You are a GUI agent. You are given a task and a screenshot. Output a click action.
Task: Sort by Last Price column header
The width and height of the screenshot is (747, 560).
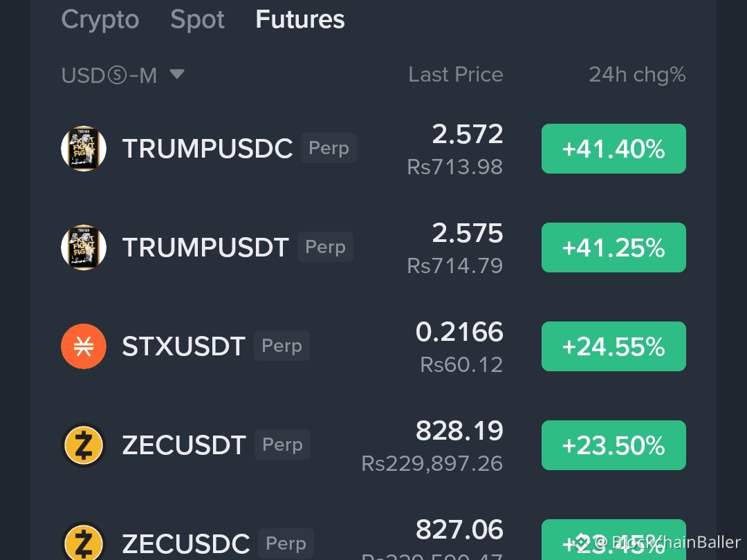point(455,74)
